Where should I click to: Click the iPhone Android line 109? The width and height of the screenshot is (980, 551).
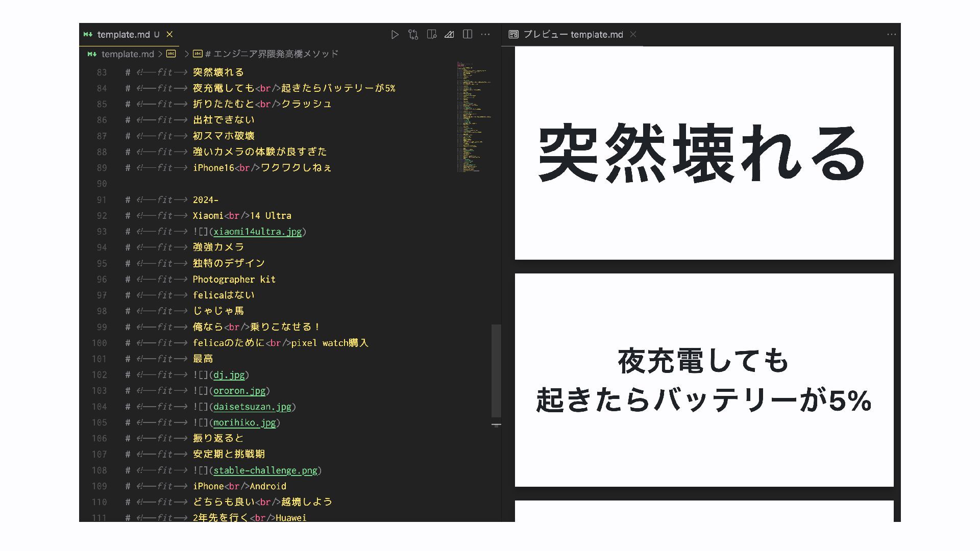pos(239,486)
